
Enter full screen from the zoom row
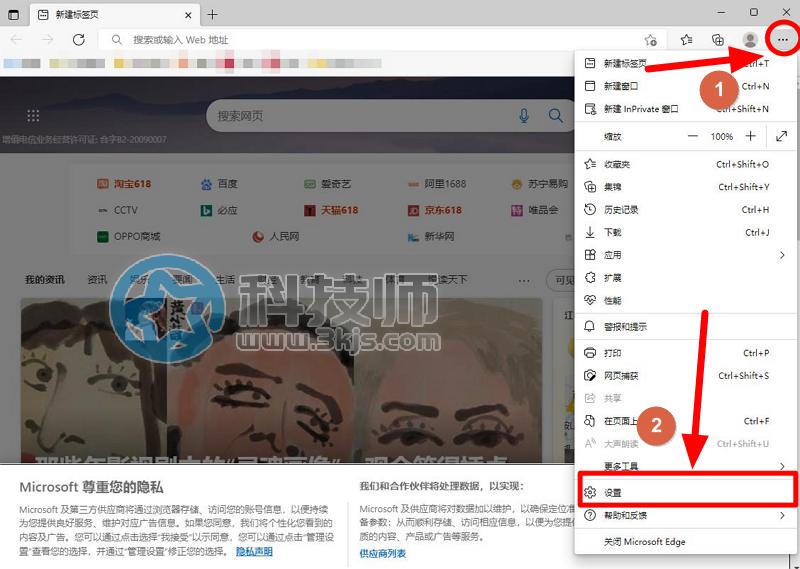coord(781,136)
